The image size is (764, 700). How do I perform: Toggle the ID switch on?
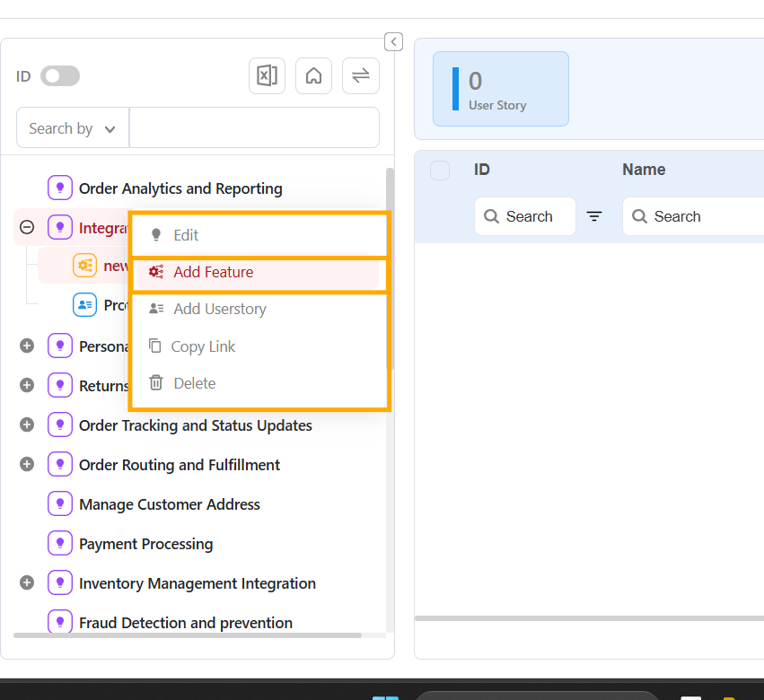pos(60,76)
